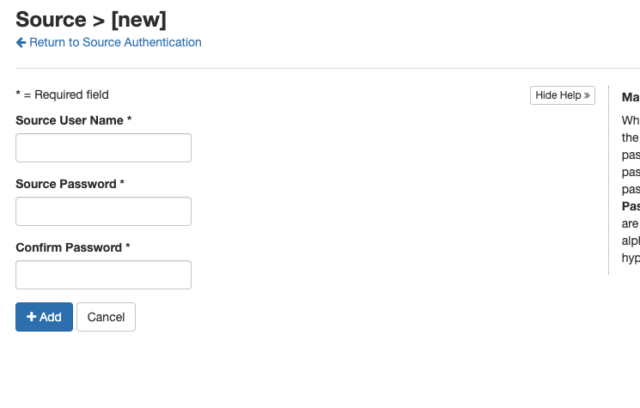Click the "* = Required field" note
This screenshot has height=408, width=640.
[62, 95]
